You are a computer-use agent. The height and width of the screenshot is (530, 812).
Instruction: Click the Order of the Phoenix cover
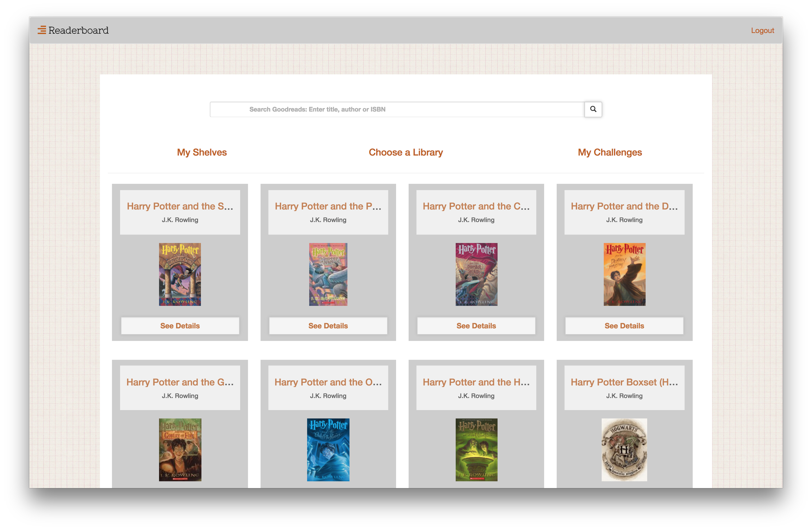coord(328,450)
